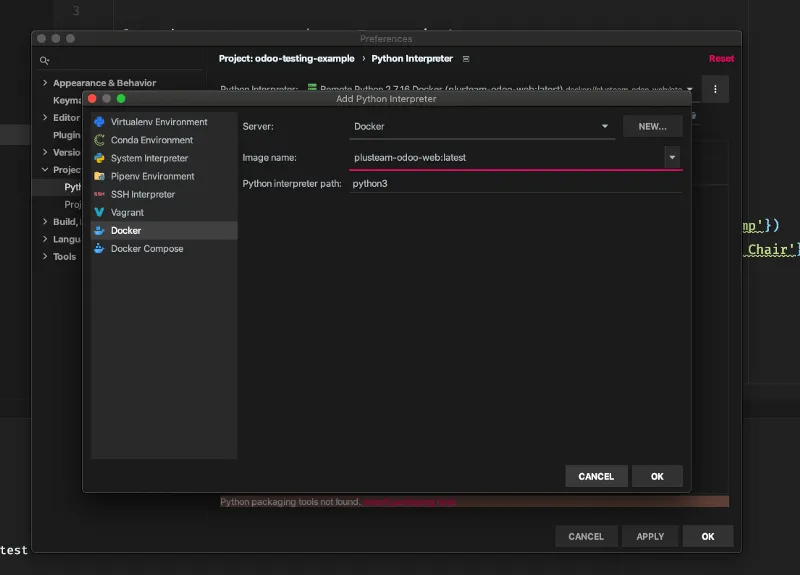Close the Add Python Interpreter dialog
The height and width of the screenshot is (575, 800).
tap(92, 98)
